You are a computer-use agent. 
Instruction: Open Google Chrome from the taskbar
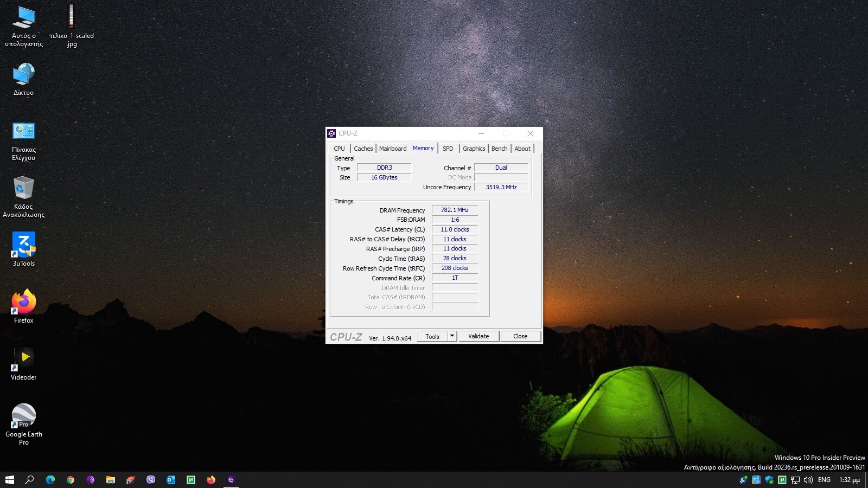[71, 480]
